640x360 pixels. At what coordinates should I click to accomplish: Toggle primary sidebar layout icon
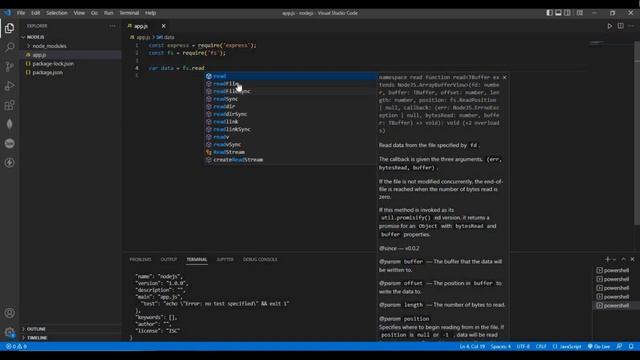pyautogui.click(x=549, y=13)
